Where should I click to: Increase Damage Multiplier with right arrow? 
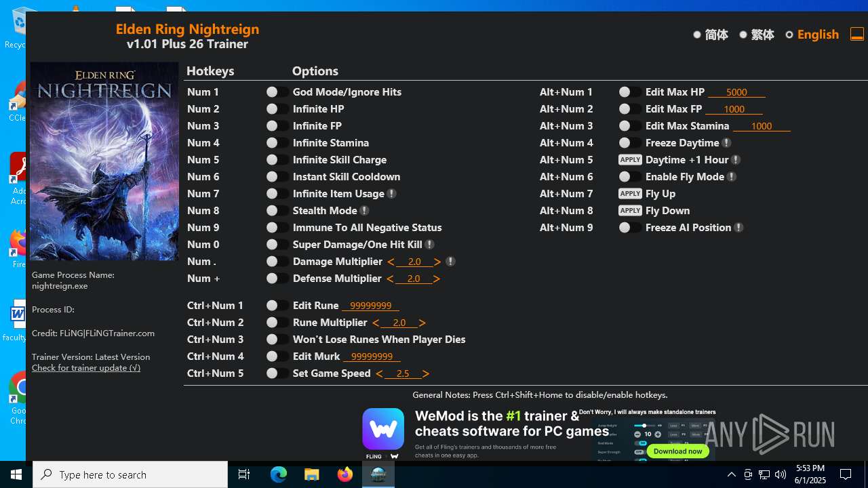[437, 262]
